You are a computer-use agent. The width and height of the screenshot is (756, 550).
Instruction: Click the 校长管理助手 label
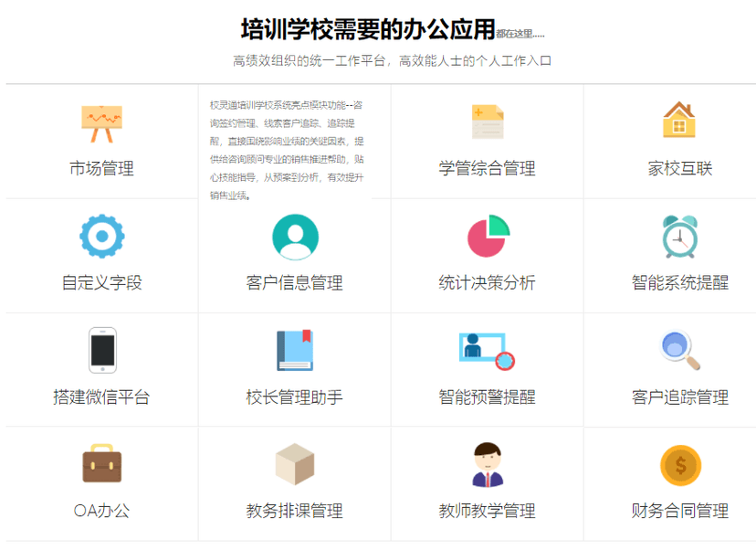(295, 397)
